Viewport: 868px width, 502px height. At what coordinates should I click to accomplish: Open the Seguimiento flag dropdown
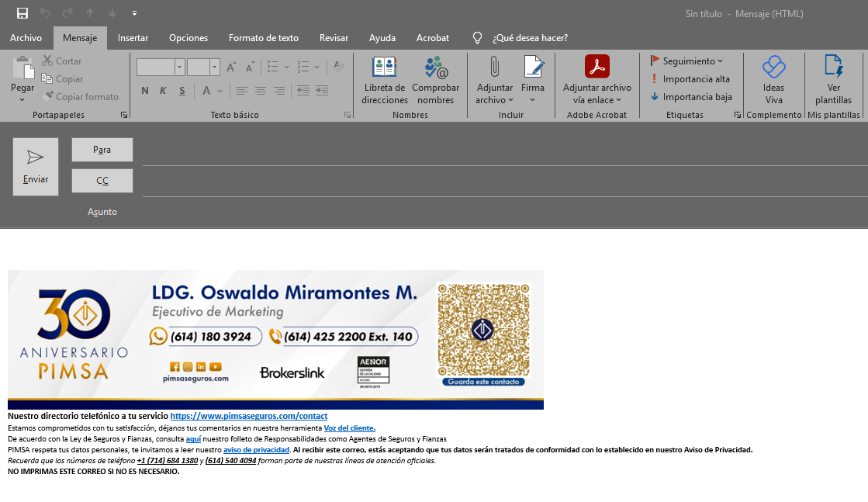[x=686, y=61]
